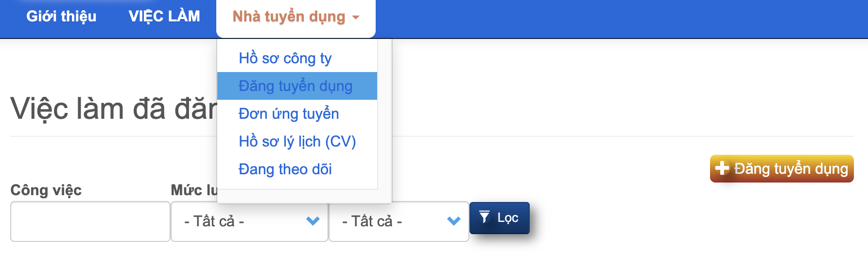Screen dimensions: 868x257
Task: Go to Đang theo dõi in the menu
Action: 285,169
